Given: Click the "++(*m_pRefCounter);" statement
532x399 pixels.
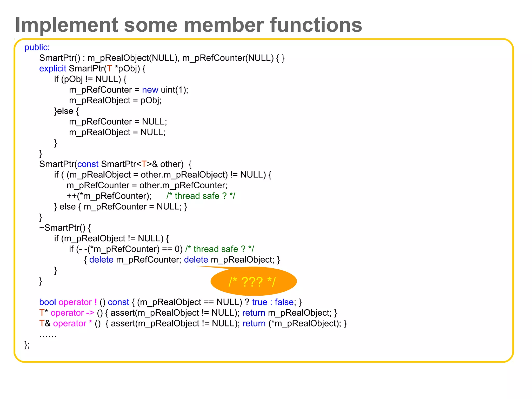Looking at the screenshot, I should coord(109,196).
